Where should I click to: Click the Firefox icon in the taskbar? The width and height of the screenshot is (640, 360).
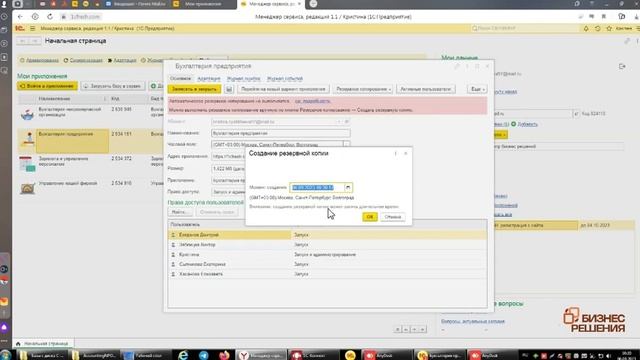click(x=224, y=355)
